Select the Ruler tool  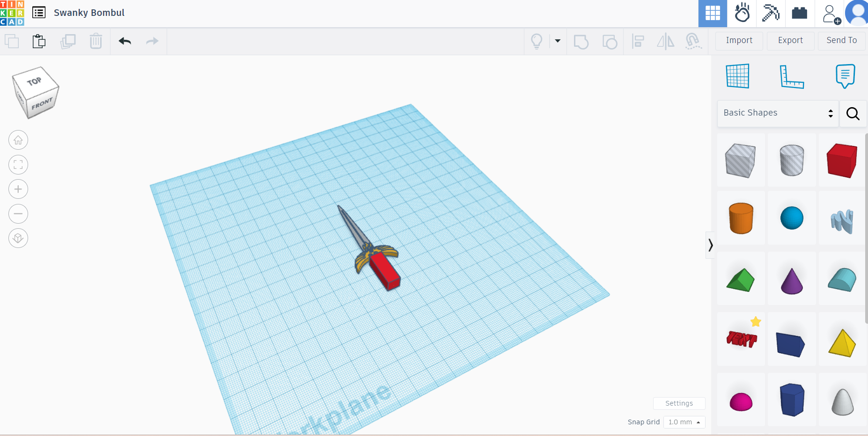792,77
